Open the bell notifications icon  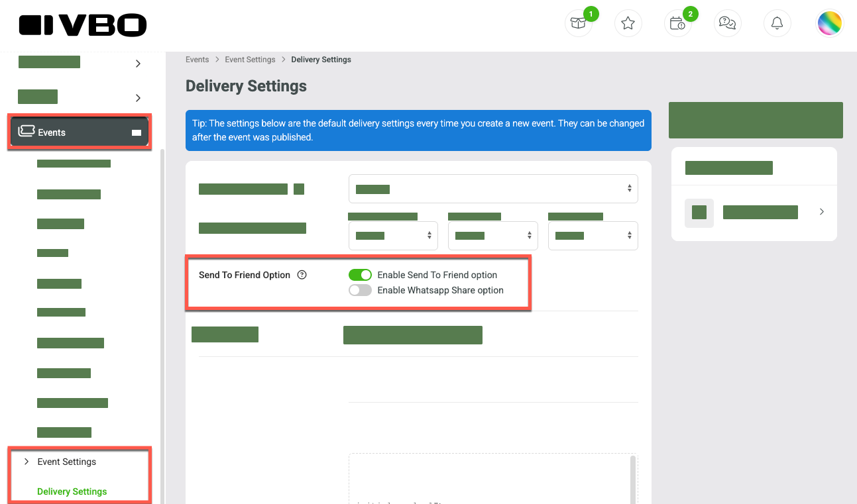(x=777, y=24)
